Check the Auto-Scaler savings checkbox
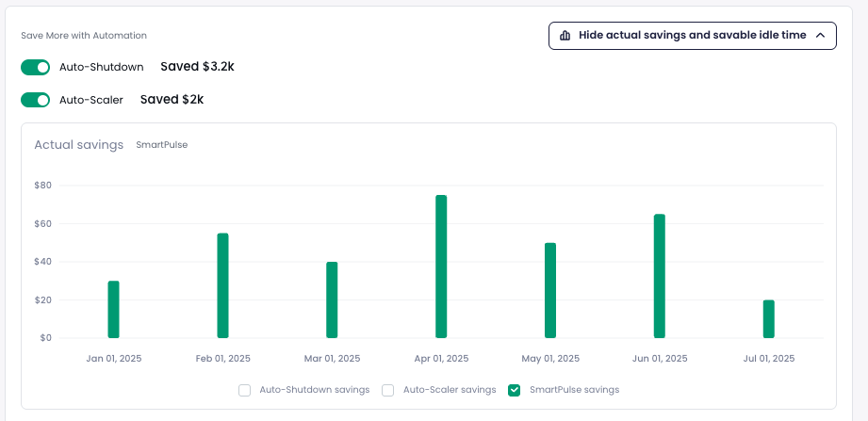Viewport: 868px width, 421px height. 387,390
